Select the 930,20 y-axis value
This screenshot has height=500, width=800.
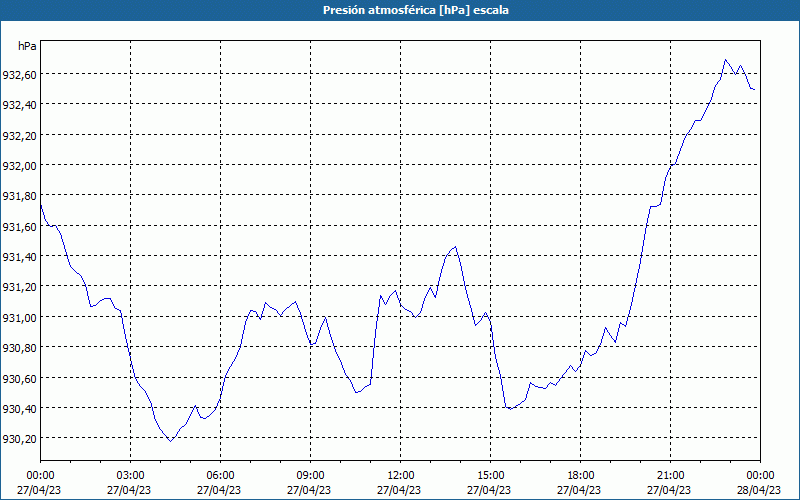coord(19,439)
